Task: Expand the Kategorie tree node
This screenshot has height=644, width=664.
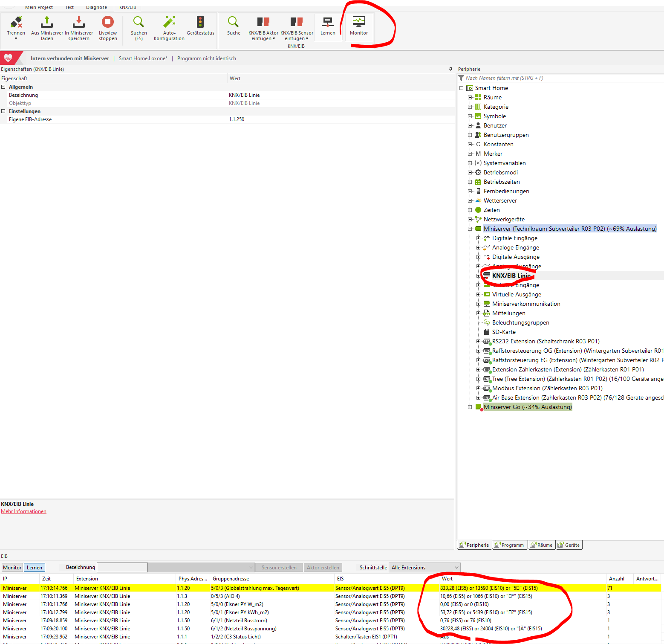Action: 470,107
